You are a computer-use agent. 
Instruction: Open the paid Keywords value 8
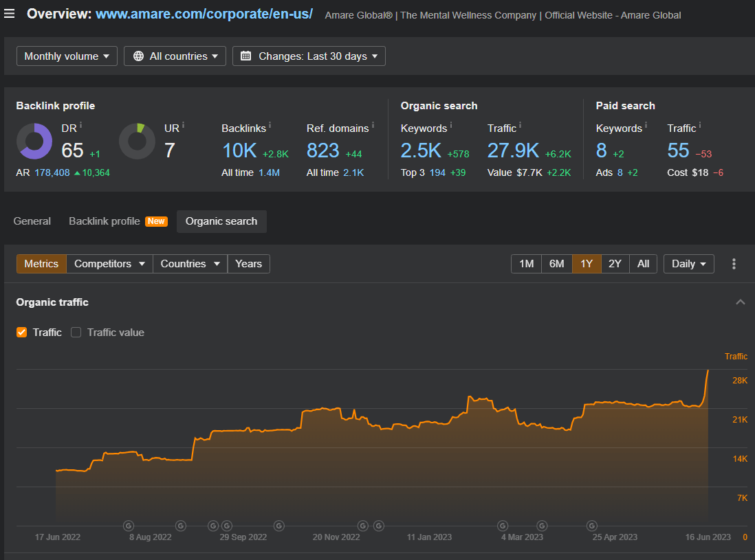pyautogui.click(x=602, y=150)
